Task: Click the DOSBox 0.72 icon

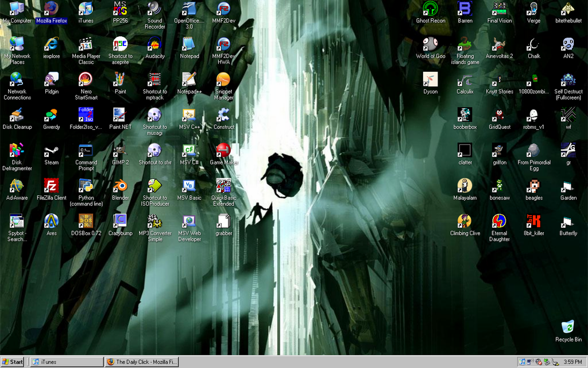Action: [x=86, y=221]
